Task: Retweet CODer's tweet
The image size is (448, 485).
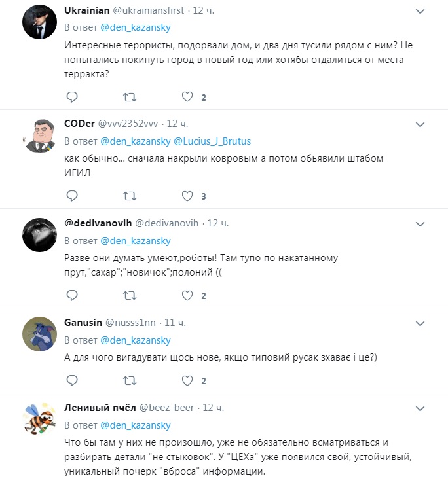Action: [130, 196]
